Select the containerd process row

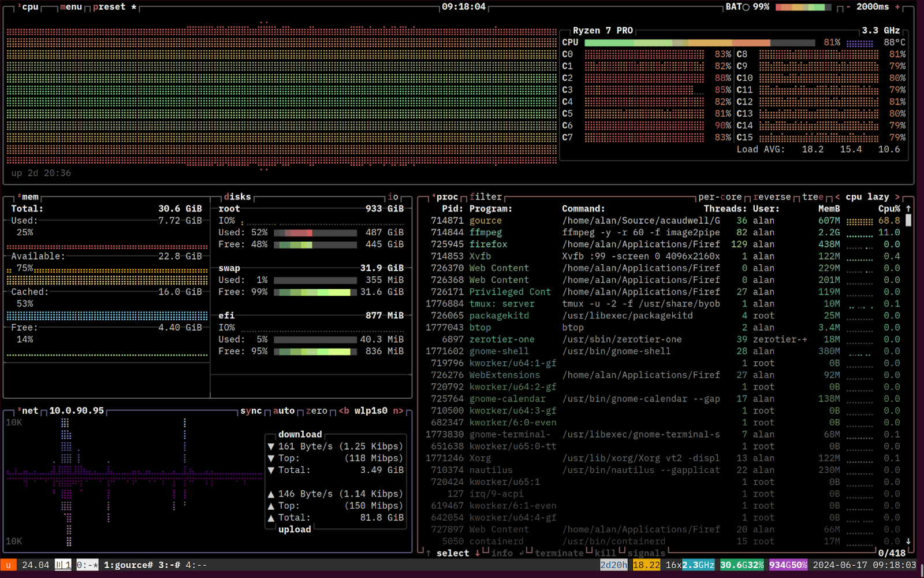point(664,542)
